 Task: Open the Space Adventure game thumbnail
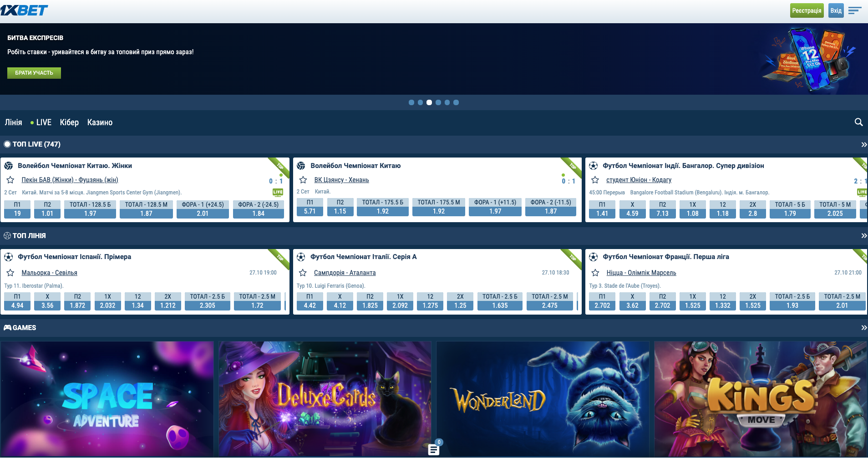pyautogui.click(x=107, y=398)
